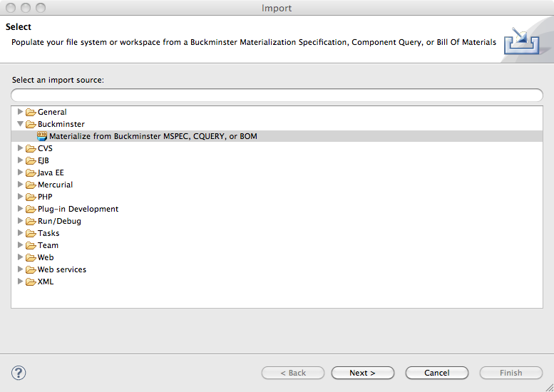Expand the Web services category
The height and width of the screenshot is (392, 554).
[20, 269]
